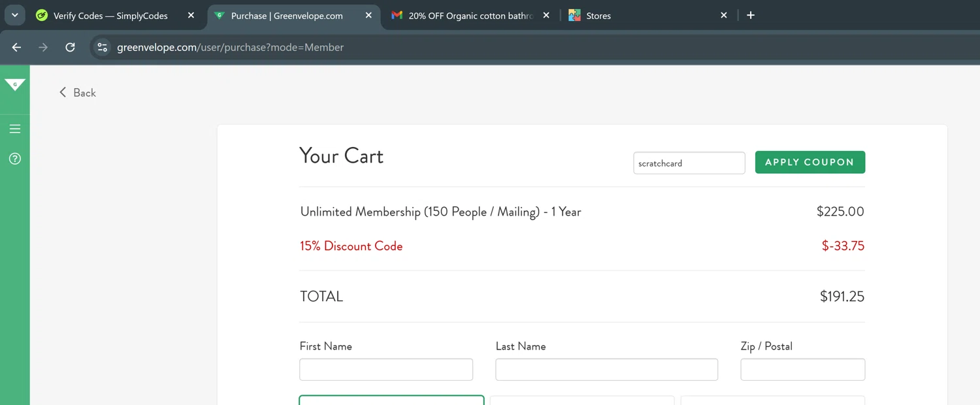This screenshot has width=980, height=405.
Task: Switch to Verify Codes — SimplyCodes tab
Action: [110, 16]
